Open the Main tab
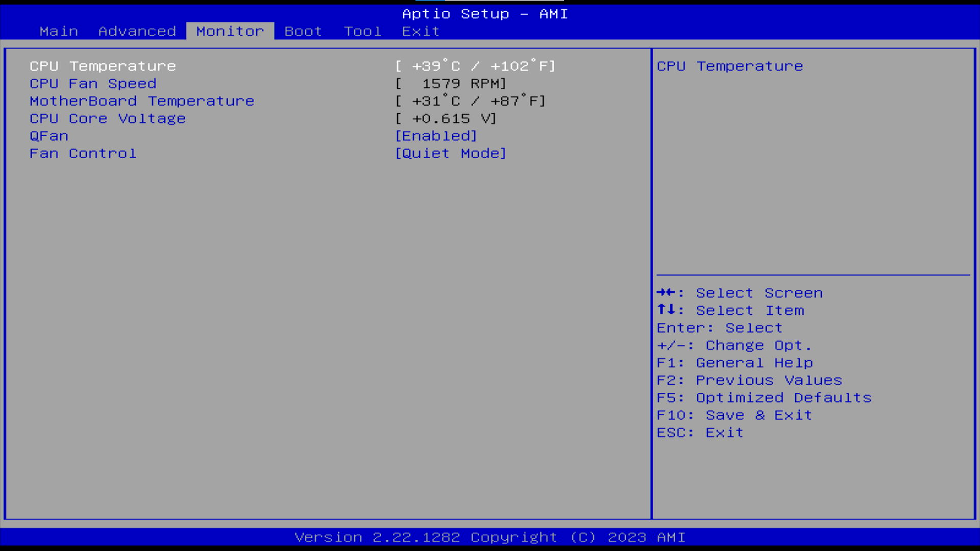The height and width of the screenshot is (551, 980). tap(59, 31)
